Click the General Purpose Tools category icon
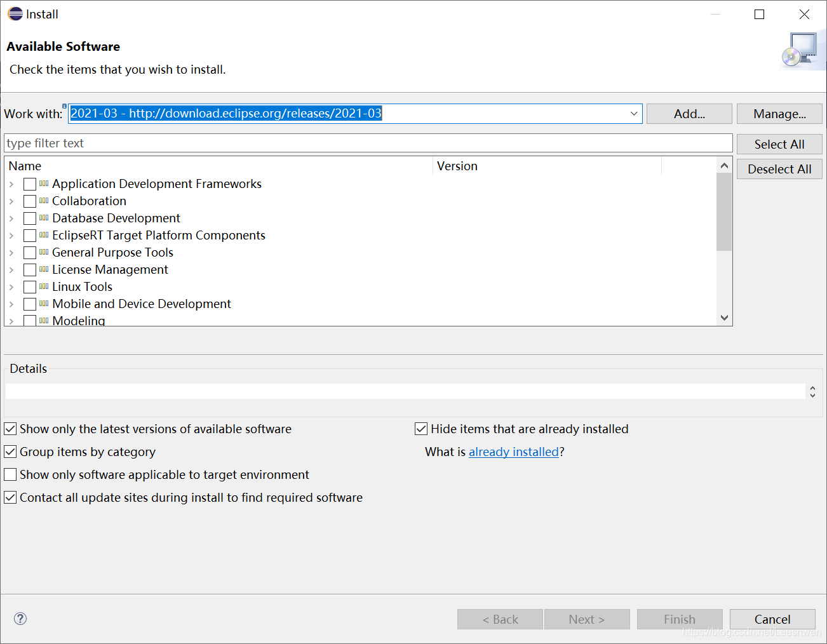The height and width of the screenshot is (644, 827). click(x=44, y=252)
